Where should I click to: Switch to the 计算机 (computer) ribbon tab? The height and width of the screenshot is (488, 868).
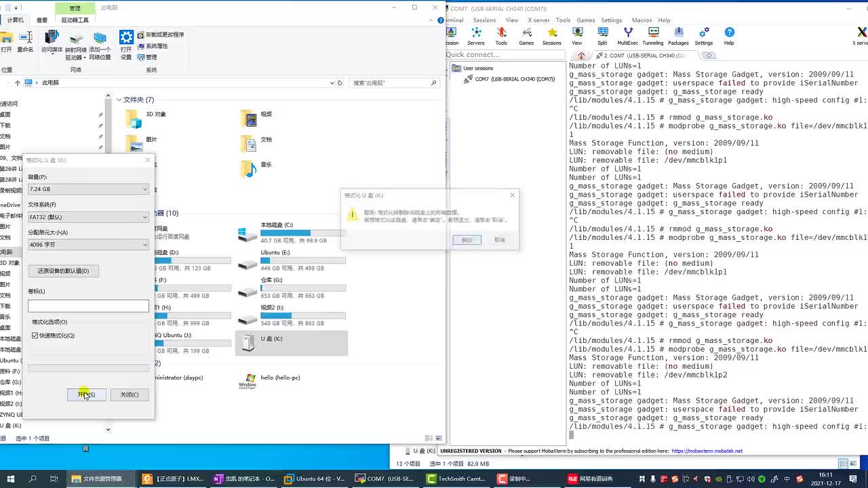(x=15, y=20)
